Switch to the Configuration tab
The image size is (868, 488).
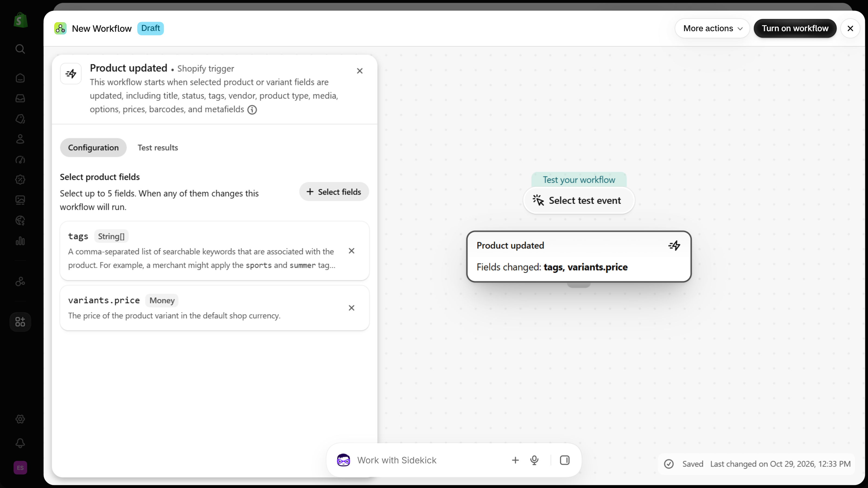pyautogui.click(x=93, y=147)
